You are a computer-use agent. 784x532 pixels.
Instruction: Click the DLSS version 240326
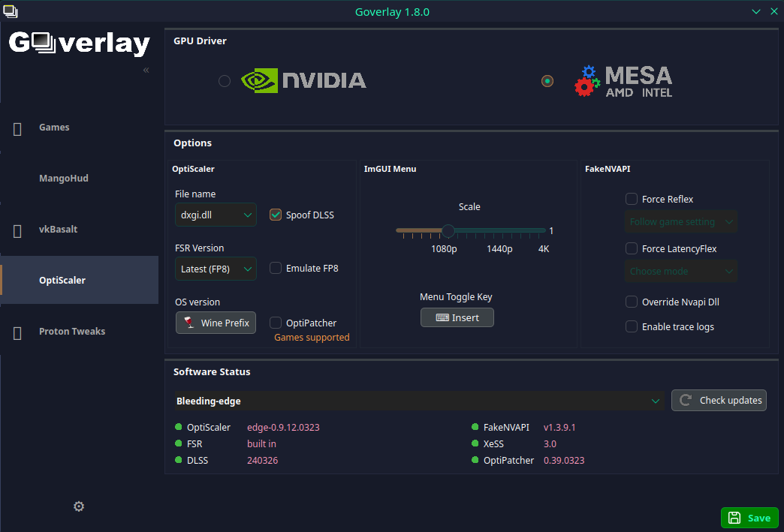coord(263,461)
